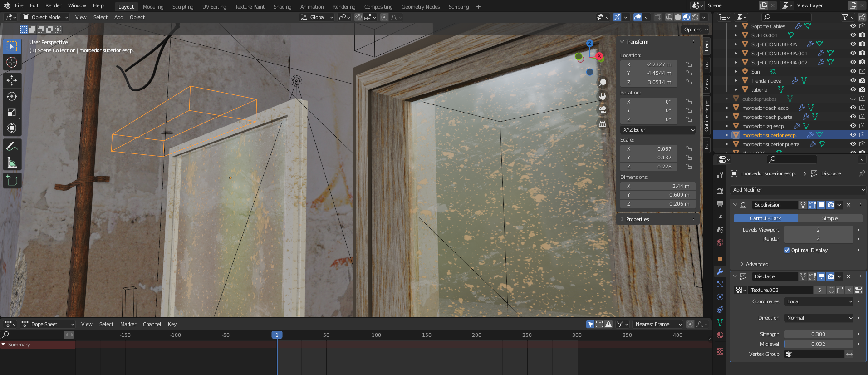Open the Coordinates Local dropdown
Screen dimensions: 868x375
[x=819, y=301]
